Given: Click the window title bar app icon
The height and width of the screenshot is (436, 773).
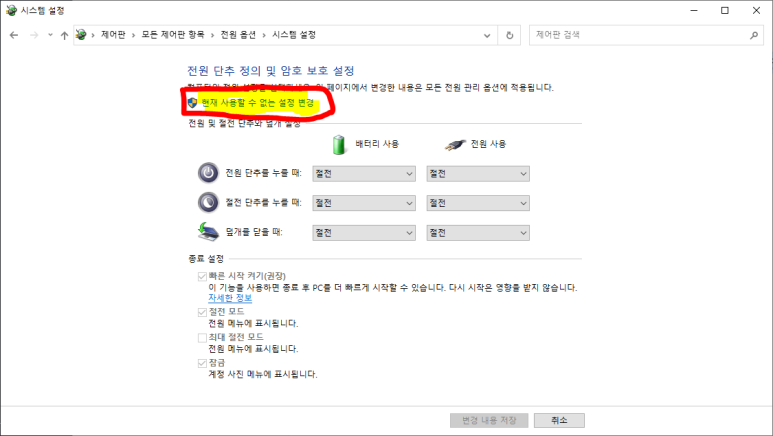Looking at the screenshot, I should click(x=11, y=10).
